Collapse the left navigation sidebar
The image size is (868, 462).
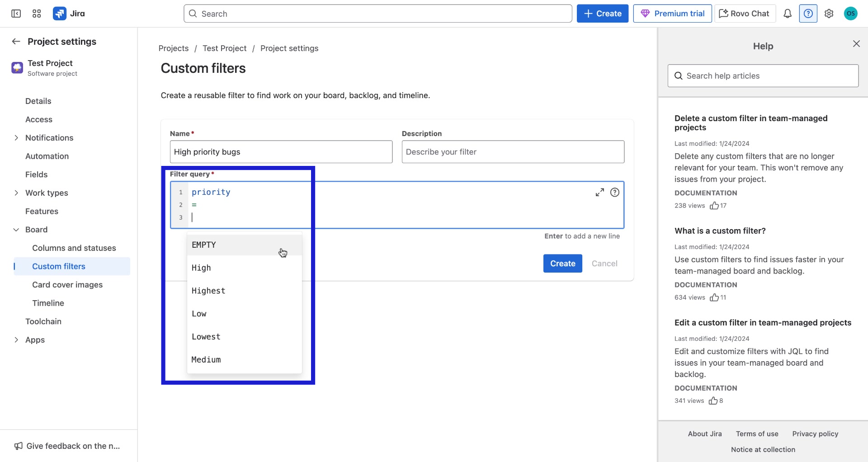point(16,14)
